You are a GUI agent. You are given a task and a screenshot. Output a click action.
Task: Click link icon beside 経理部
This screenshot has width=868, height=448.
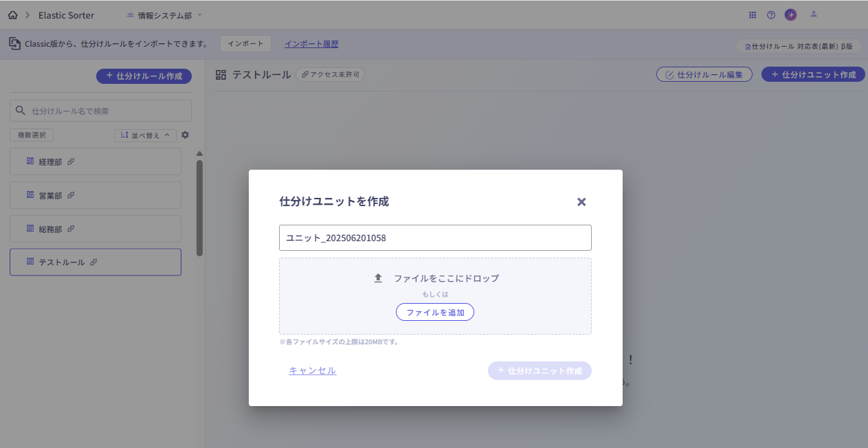click(71, 162)
